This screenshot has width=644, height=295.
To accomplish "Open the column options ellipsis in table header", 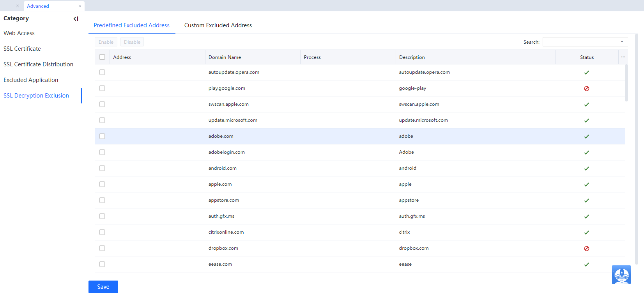I will coord(623,57).
